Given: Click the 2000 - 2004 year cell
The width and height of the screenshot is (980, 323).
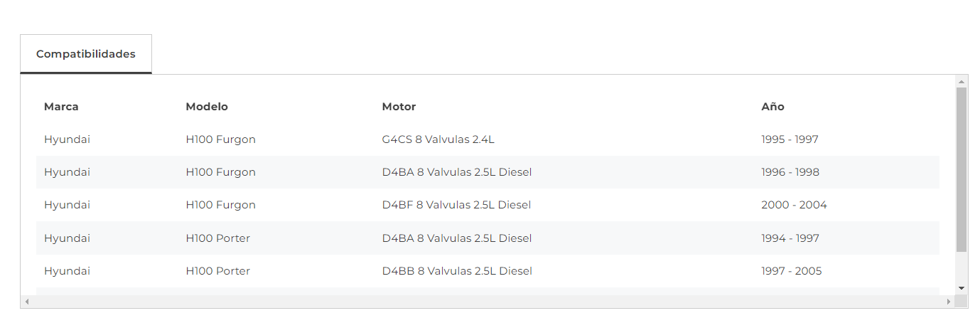Looking at the screenshot, I should click(x=794, y=205).
